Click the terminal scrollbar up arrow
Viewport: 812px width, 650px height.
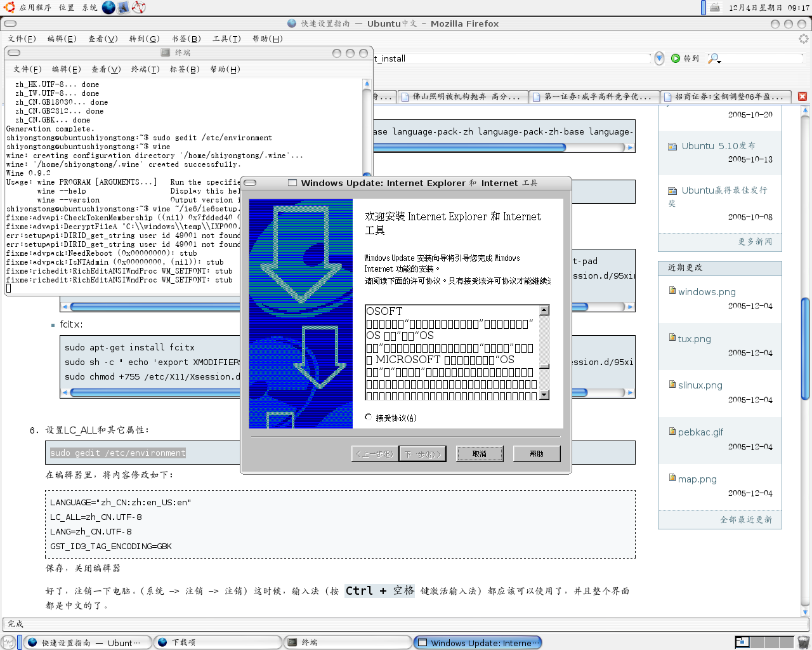(x=367, y=84)
